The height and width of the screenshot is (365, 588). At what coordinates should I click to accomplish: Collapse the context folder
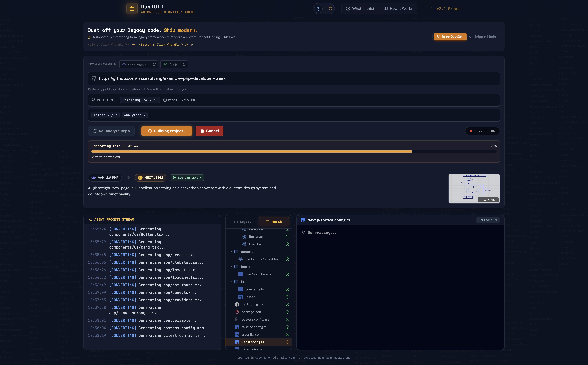231,252
